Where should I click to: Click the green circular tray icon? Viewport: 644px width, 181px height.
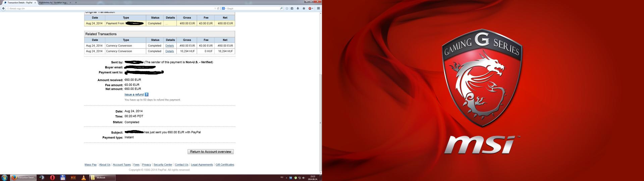coord(296,178)
